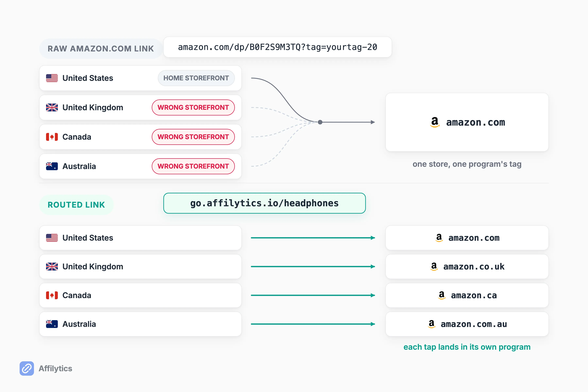The height and width of the screenshot is (392, 588).
Task: Click the Amazon logo in the routed amazon.com card
Action: 439,238
